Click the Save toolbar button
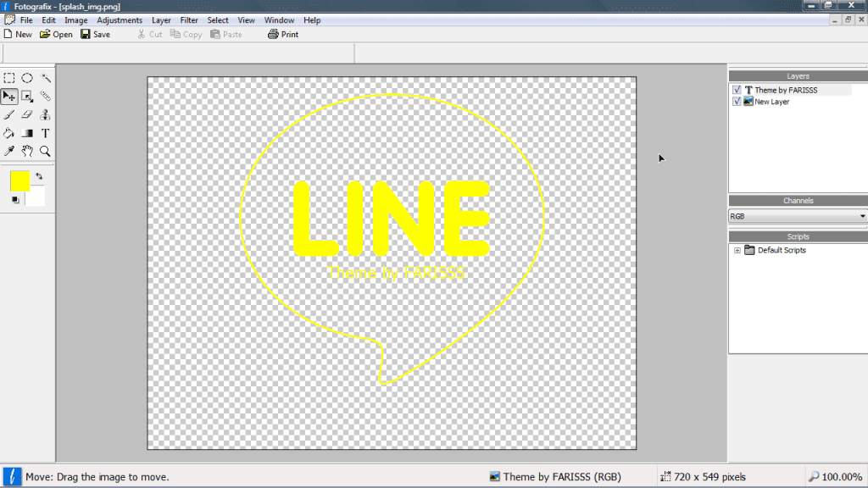 (x=95, y=34)
